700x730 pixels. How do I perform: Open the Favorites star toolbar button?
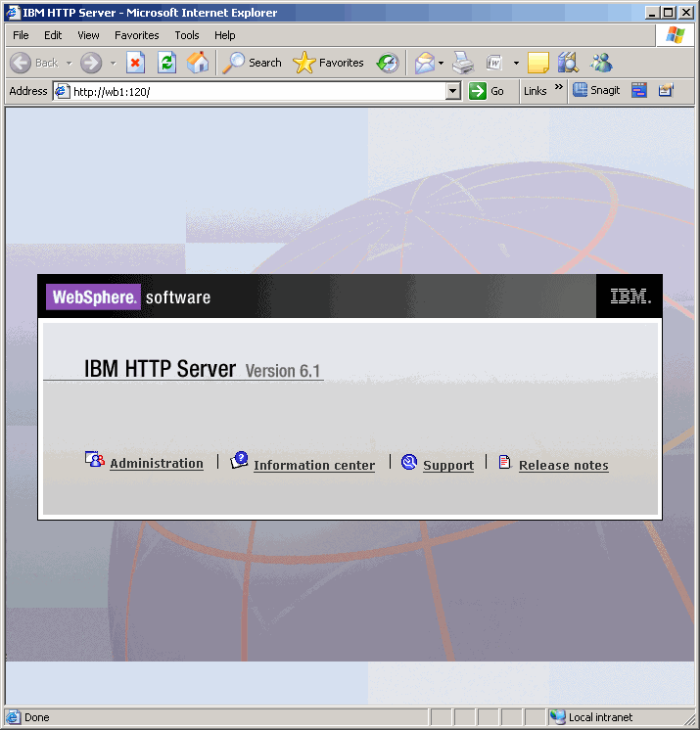(x=329, y=63)
